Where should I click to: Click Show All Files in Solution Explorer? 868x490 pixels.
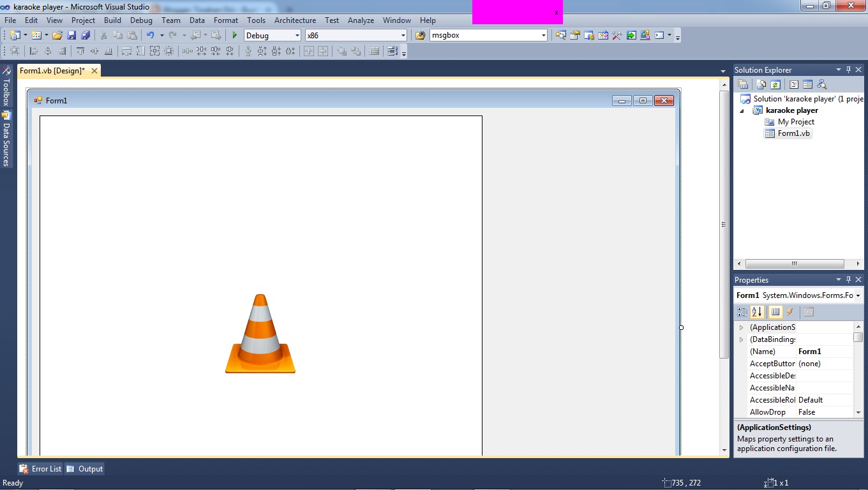coord(761,84)
